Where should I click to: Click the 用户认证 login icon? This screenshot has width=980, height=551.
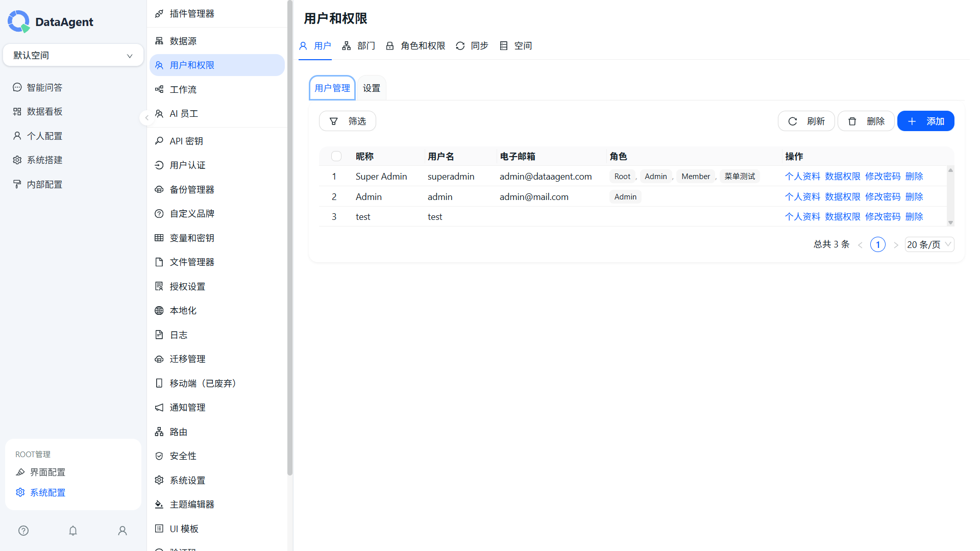[159, 165]
